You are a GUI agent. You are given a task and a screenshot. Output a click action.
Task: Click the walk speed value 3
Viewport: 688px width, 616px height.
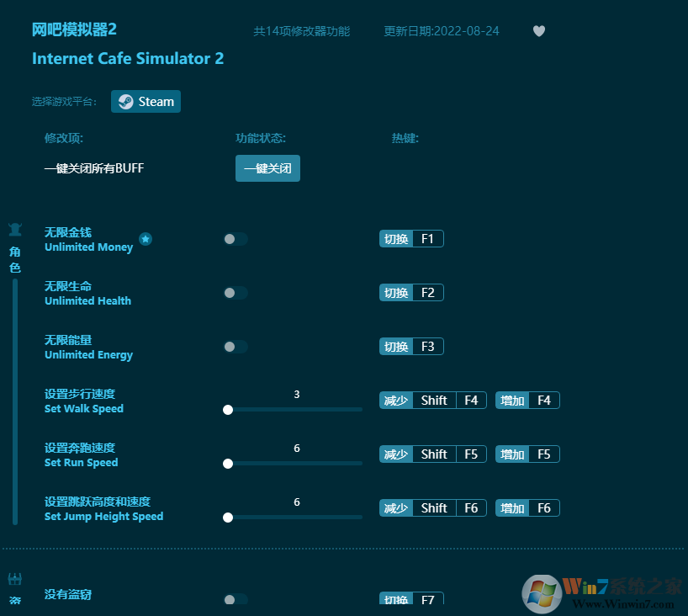(x=297, y=395)
